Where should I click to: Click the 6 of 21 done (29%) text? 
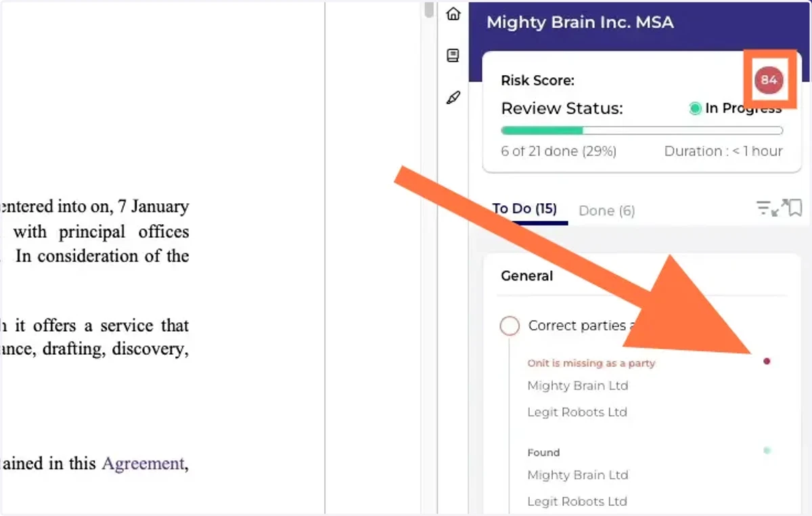click(x=558, y=152)
